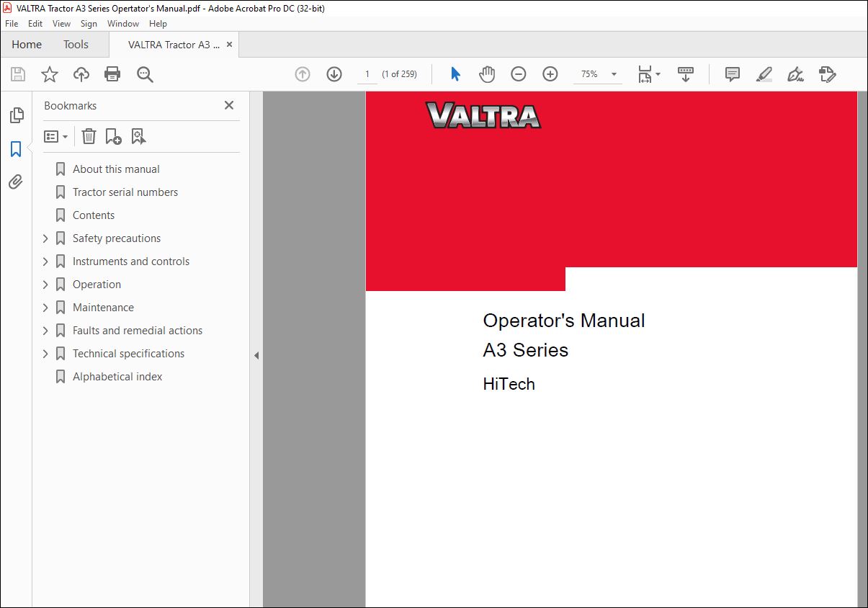868x608 pixels.
Task: Close the Bookmarks panel
Action: [229, 105]
